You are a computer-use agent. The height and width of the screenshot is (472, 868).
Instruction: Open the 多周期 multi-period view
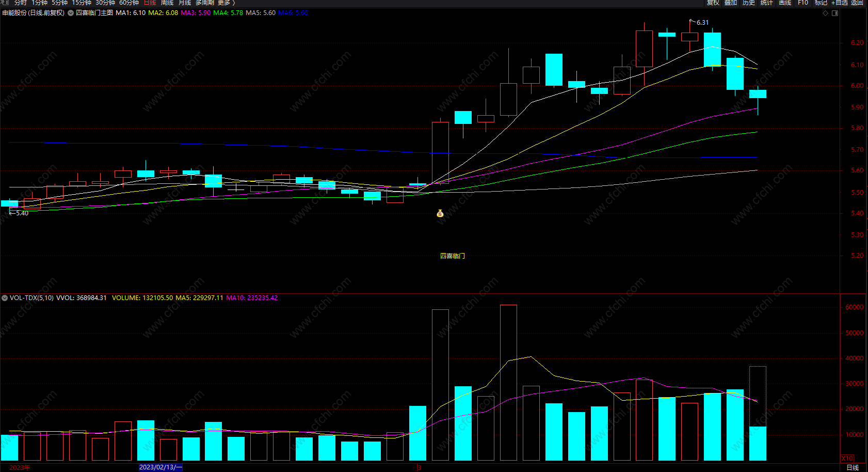[x=204, y=3]
